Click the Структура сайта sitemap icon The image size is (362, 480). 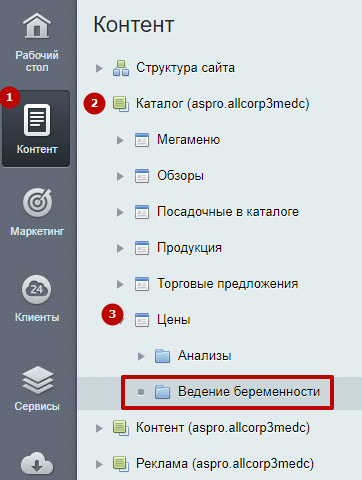[x=121, y=68]
